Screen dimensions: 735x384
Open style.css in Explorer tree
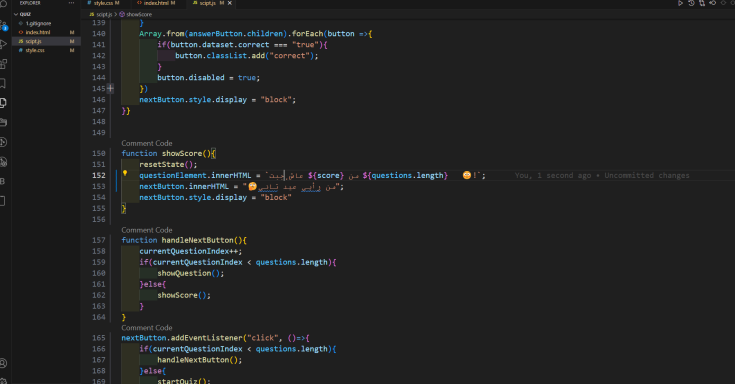click(35, 50)
